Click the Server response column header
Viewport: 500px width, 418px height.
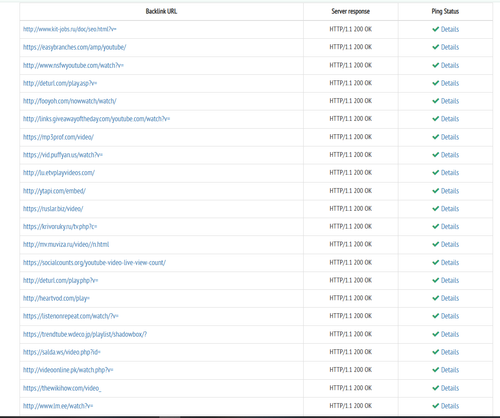click(351, 11)
